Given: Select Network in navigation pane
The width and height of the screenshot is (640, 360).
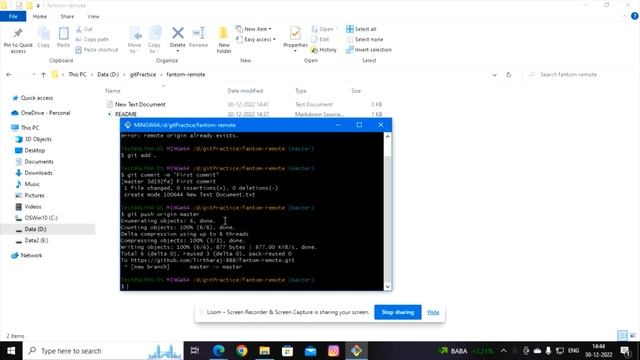Looking at the screenshot, I should pyautogui.click(x=31, y=256).
